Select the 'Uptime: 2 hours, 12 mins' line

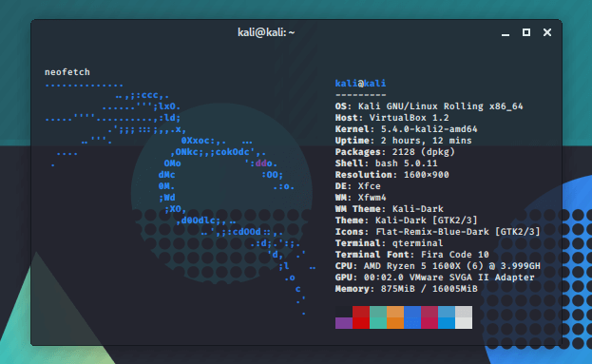pos(403,141)
